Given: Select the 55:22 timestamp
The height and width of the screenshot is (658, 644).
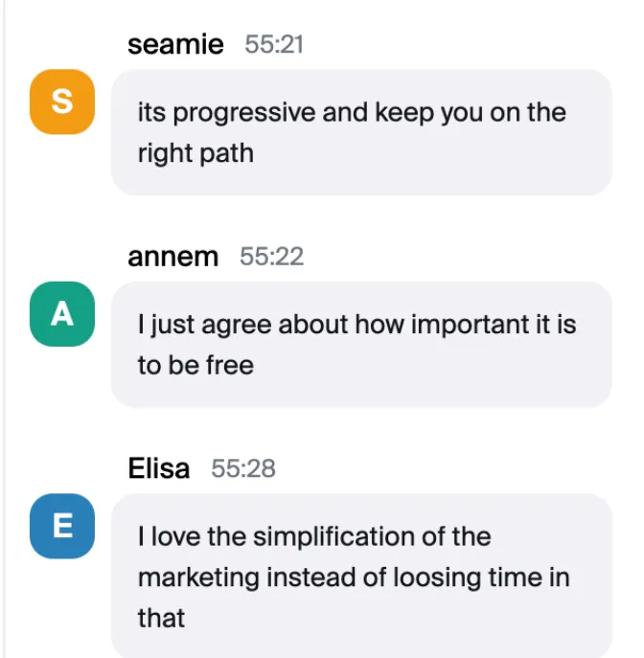Looking at the screenshot, I should click(271, 257).
